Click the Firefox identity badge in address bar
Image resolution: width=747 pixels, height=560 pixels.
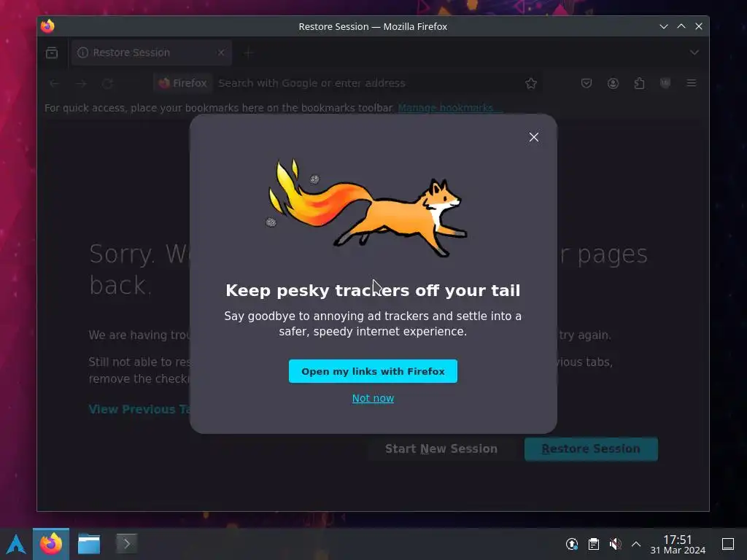coord(183,83)
